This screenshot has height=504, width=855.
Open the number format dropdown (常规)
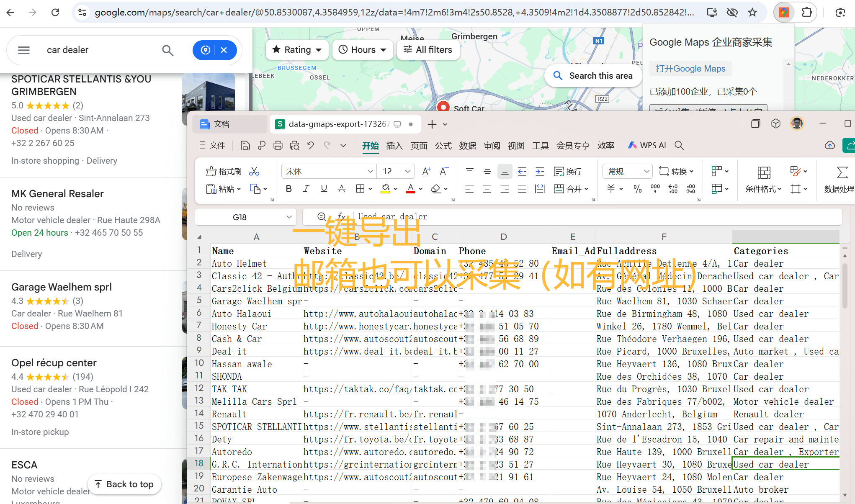point(647,171)
